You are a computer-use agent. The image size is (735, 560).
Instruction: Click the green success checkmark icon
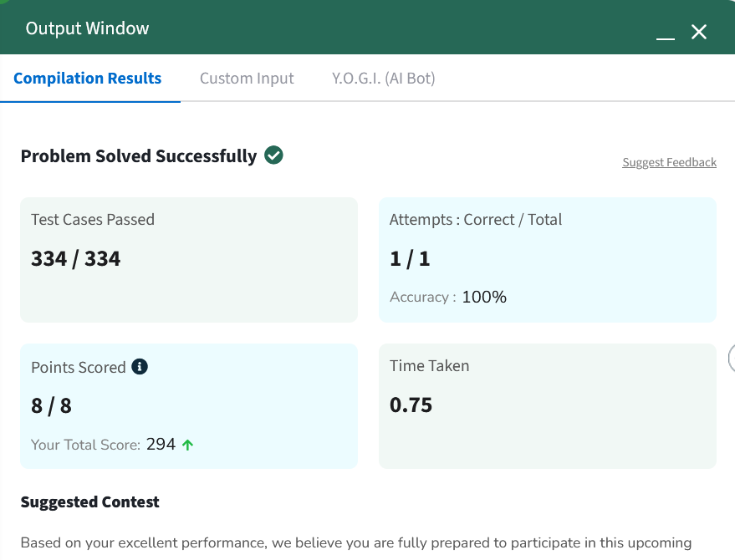coord(273,155)
